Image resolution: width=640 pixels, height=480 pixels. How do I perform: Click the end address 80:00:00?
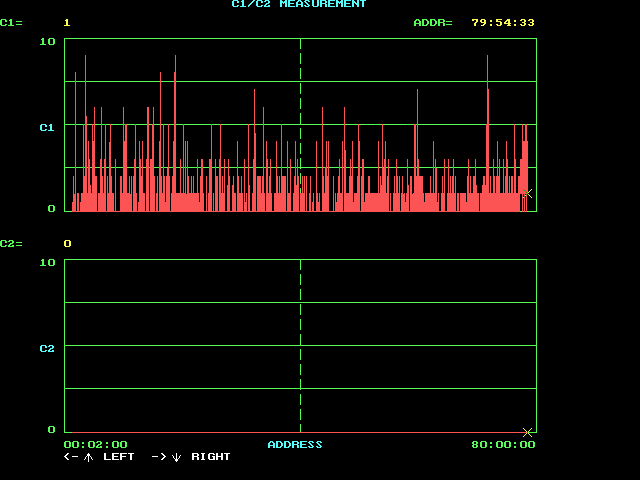click(503, 444)
